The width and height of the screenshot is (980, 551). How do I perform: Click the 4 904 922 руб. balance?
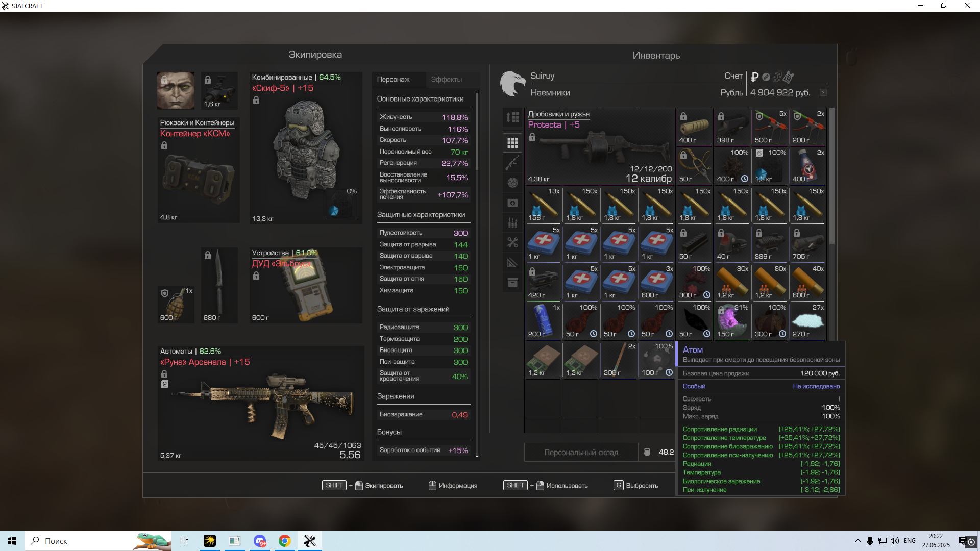(x=780, y=93)
